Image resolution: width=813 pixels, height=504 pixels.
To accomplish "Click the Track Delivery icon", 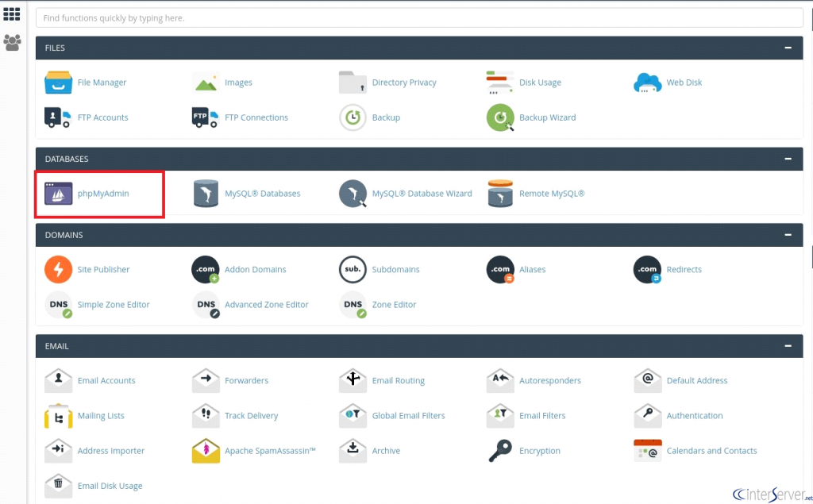I will click(206, 416).
